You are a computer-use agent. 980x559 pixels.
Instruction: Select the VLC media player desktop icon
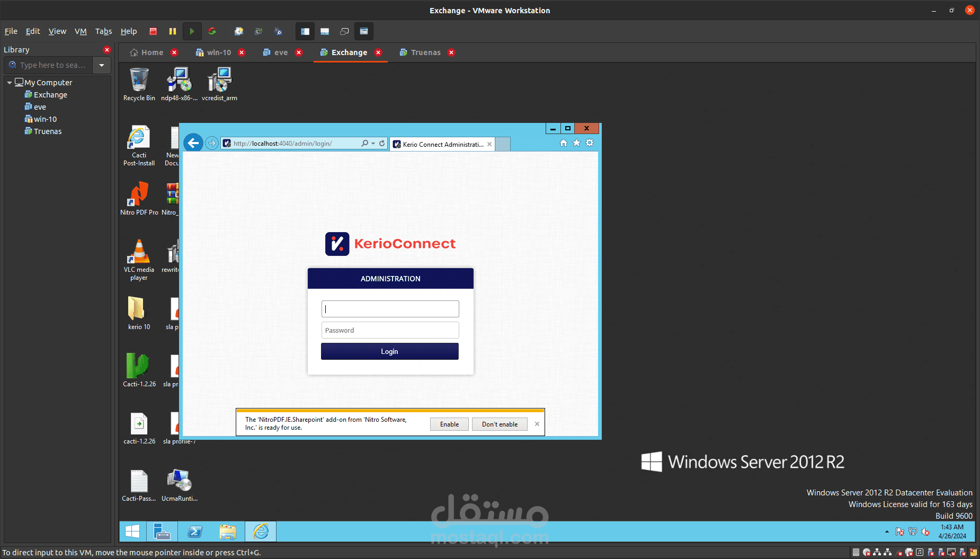click(139, 260)
